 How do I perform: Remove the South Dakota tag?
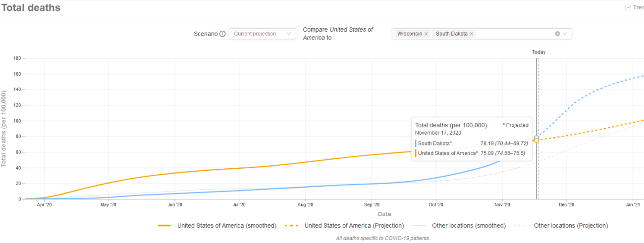(472, 34)
